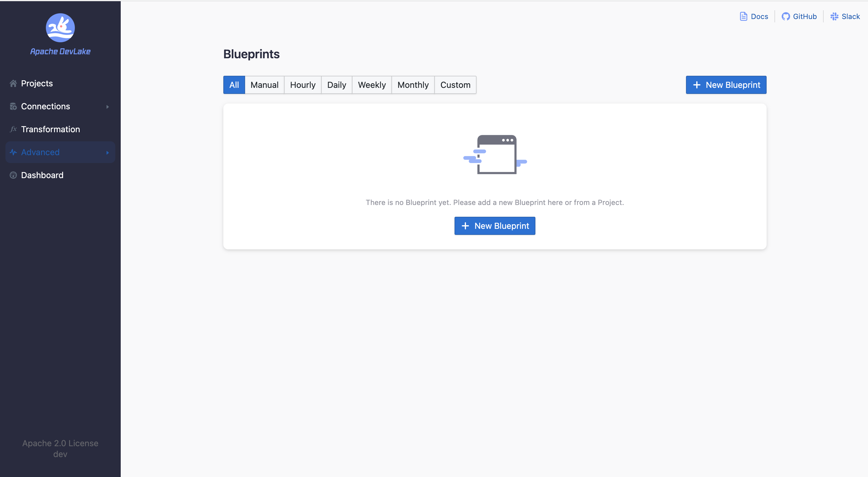This screenshot has height=477, width=868.
Task: Show Daily blueprints
Action: [x=336, y=85]
